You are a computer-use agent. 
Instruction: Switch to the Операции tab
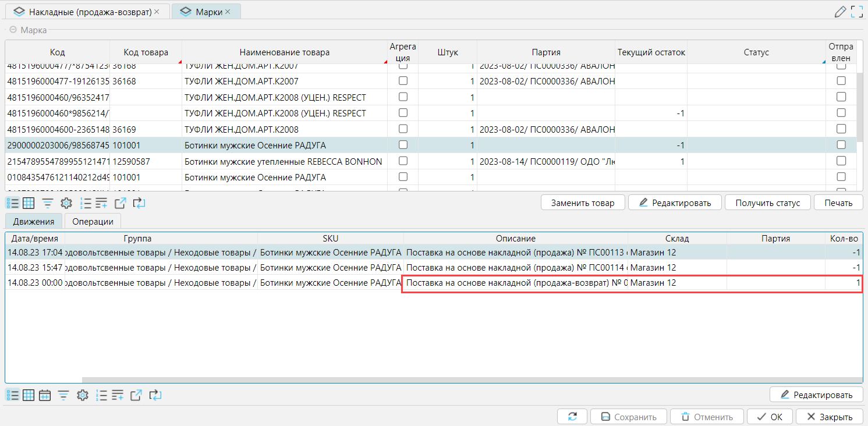(x=93, y=221)
